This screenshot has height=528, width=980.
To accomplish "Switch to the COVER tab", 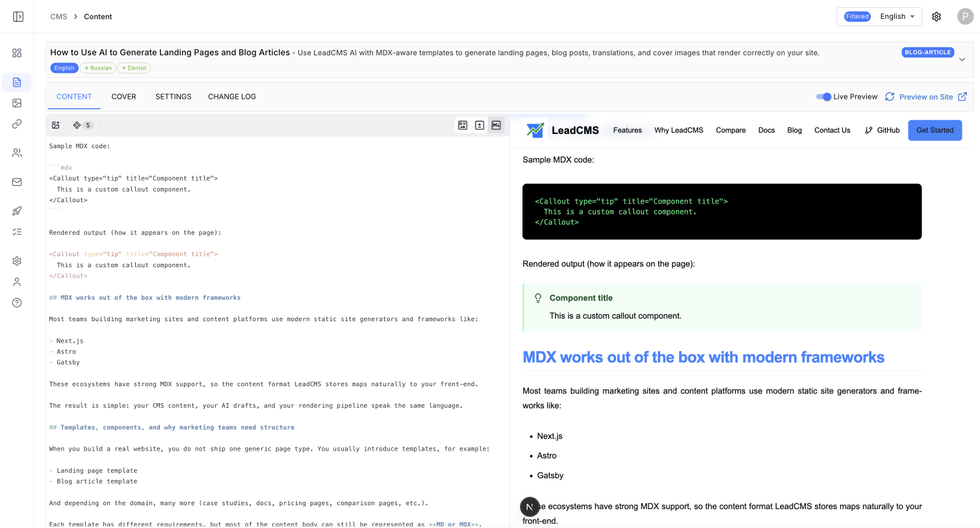I will coord(123,96).
